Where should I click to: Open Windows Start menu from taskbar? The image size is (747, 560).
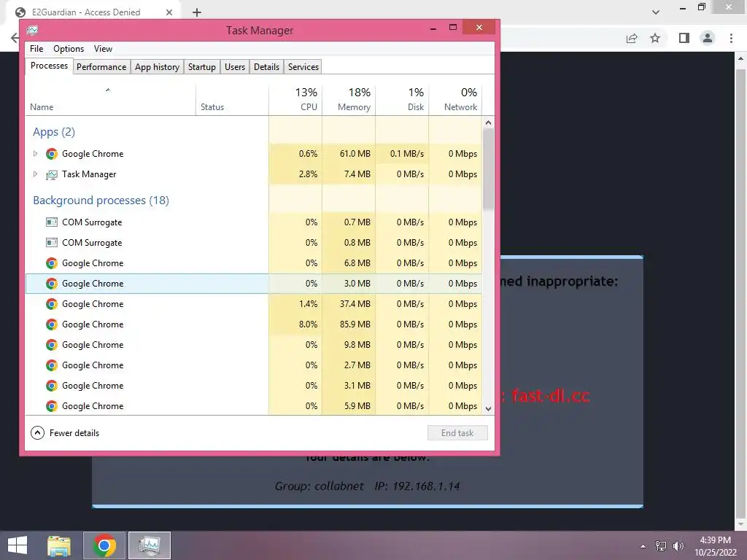(18, 545)
